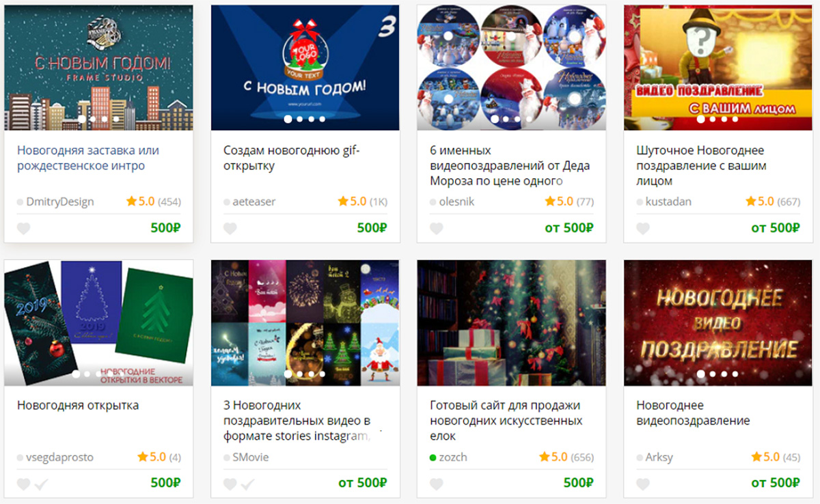Image resolution: width=820 pixels, height=504 pixels.
Task: Click heart on zozch ready-made site card
Action: pos(437,484)
